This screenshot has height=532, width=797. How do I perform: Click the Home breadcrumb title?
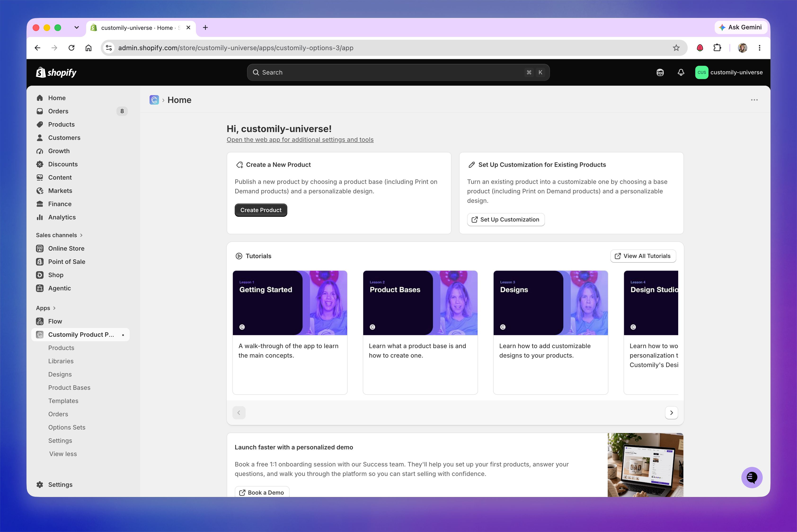(x=179, y=100)
